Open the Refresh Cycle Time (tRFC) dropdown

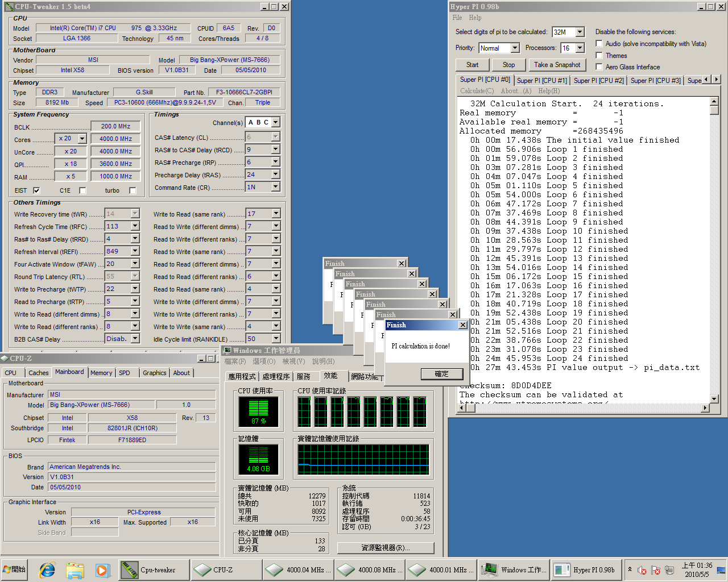click(135, 226)
